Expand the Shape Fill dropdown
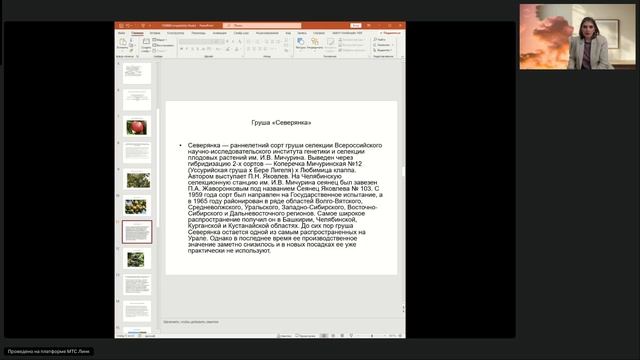Screen dimensions: 640x360 tap(352, 40)
